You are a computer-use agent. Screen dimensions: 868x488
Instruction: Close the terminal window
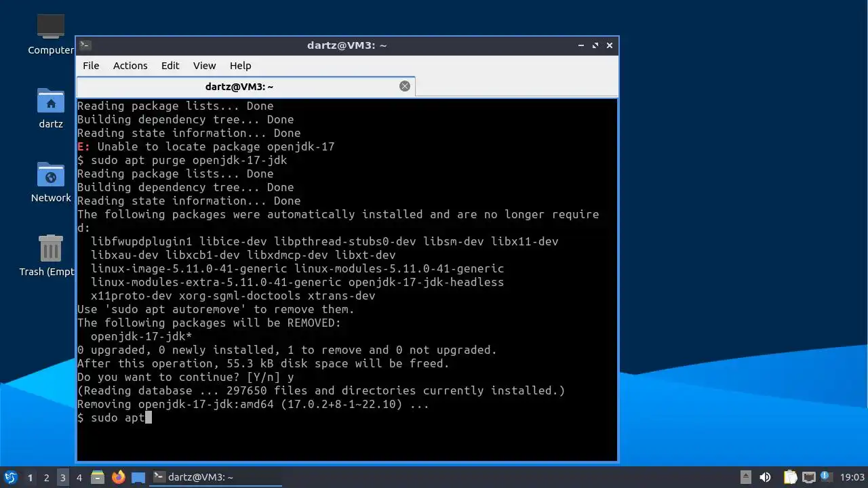click(x=610, y=45)
